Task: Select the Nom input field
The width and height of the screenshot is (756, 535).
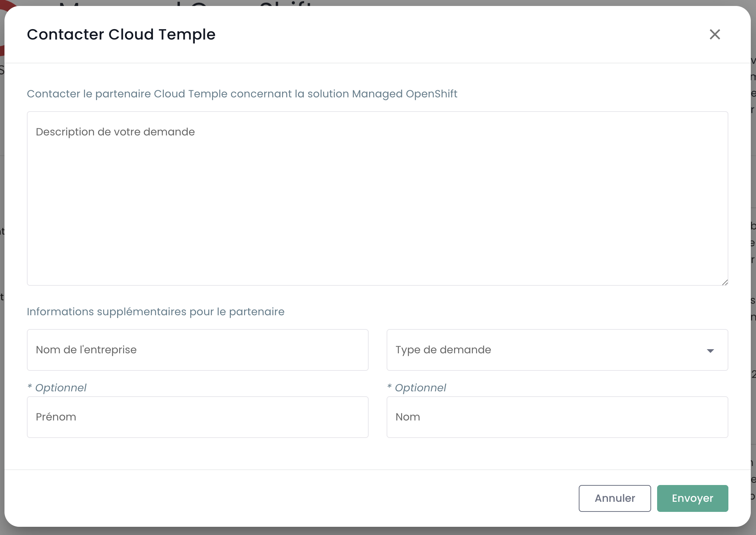Action: pyautogui.click(x=557, y=417)
